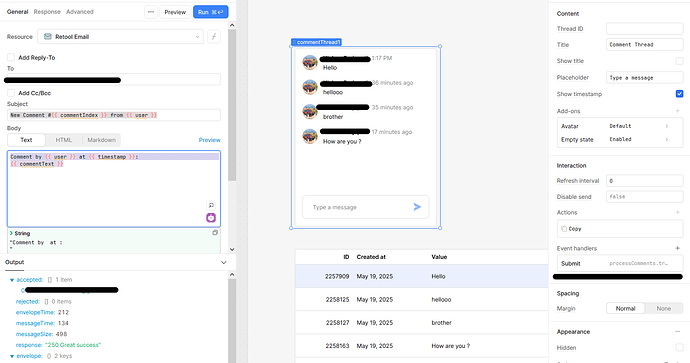Click the Created at column header
Image resolution: width=690 pixels, height=363 pixels.
371,257
